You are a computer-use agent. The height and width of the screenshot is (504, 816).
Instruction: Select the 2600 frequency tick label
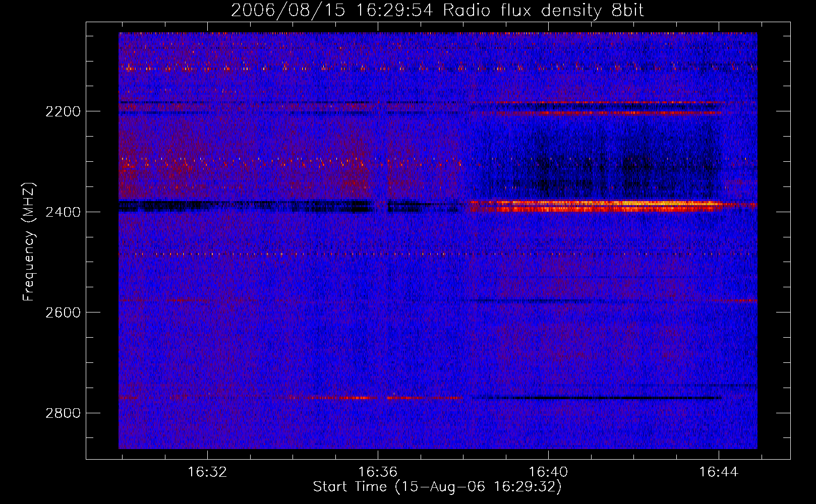[63, 312]
